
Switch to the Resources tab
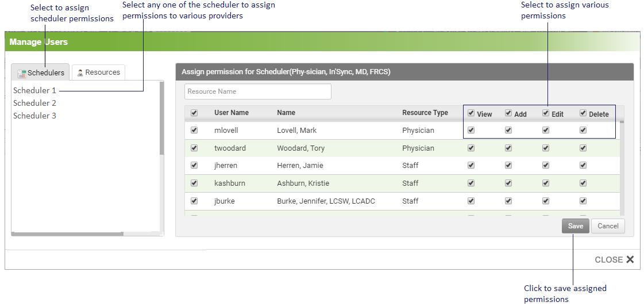98,72
